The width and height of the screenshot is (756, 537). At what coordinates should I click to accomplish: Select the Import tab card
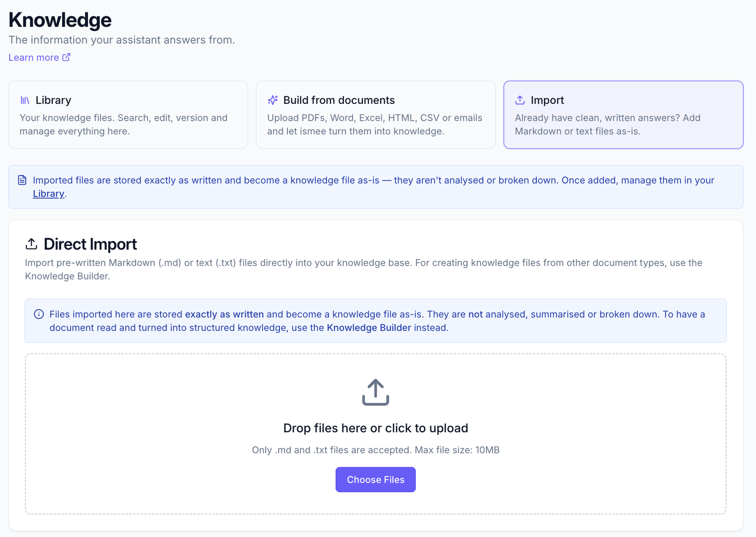click(623, 115)
